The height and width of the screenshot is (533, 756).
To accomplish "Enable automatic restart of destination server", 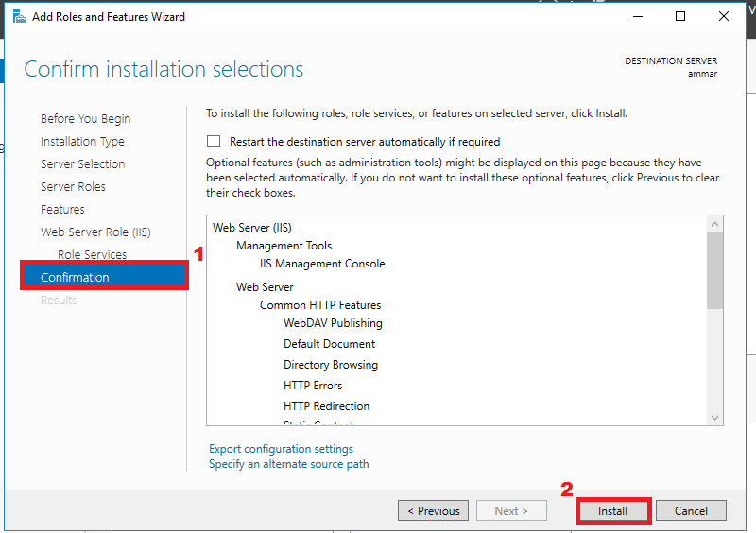I will [x=214, y=142].
